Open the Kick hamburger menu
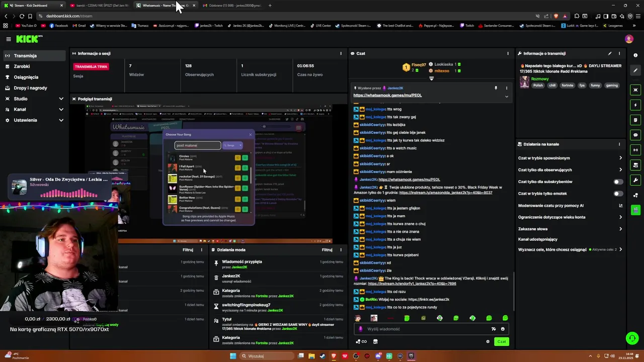 point(9,39)
